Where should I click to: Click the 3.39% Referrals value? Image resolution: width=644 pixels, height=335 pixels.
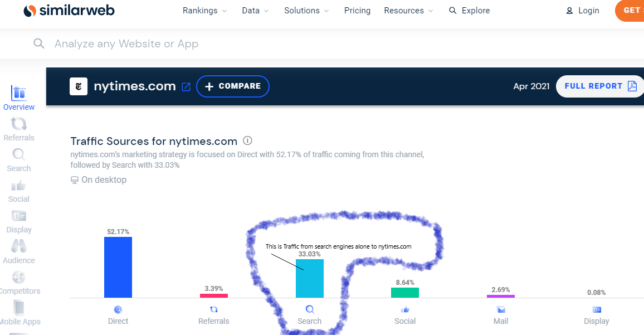[x=213, y=289]
